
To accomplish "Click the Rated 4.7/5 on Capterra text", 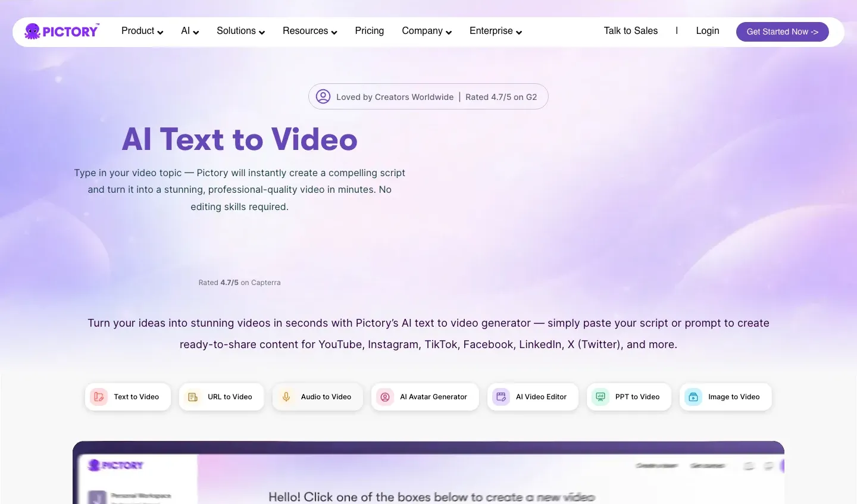I will [x=239, y=283].
